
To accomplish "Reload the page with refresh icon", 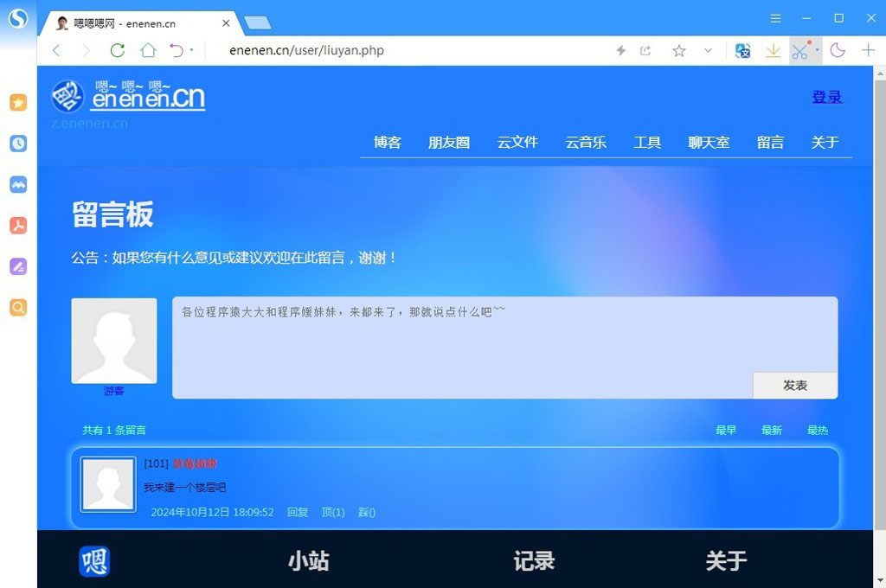I will pos(118,50).
